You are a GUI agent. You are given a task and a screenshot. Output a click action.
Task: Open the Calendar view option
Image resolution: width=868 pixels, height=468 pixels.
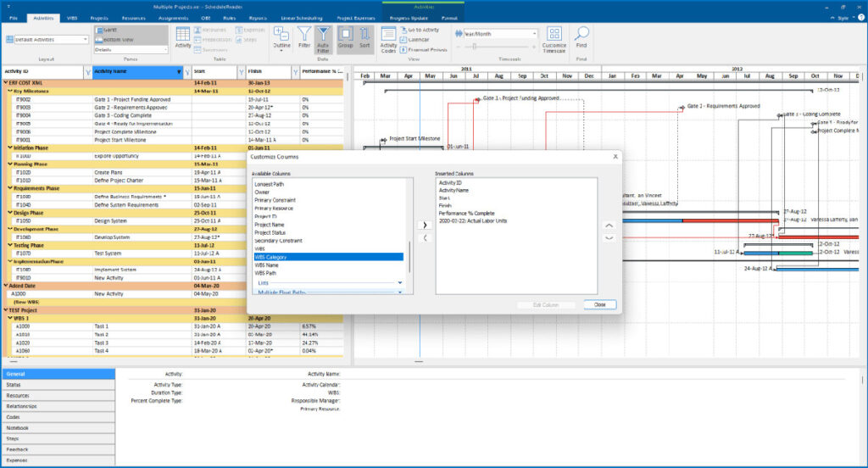pos(415,40)
